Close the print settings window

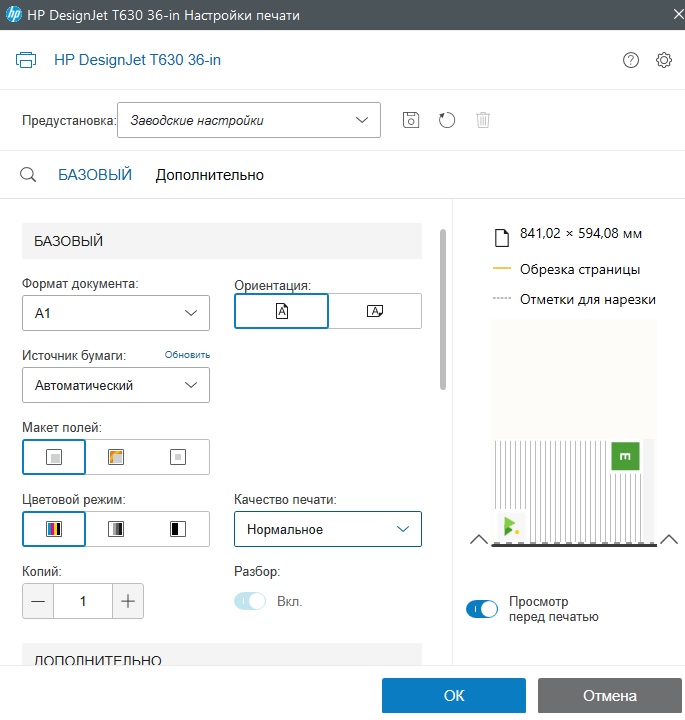[677, 15]
